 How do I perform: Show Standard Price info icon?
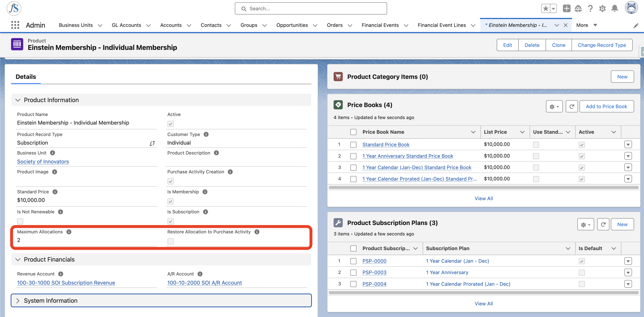(55, 192)
